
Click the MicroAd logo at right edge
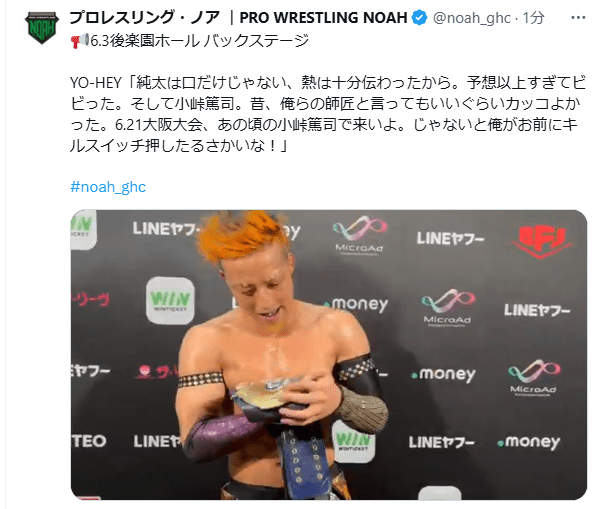coord(534,377)
